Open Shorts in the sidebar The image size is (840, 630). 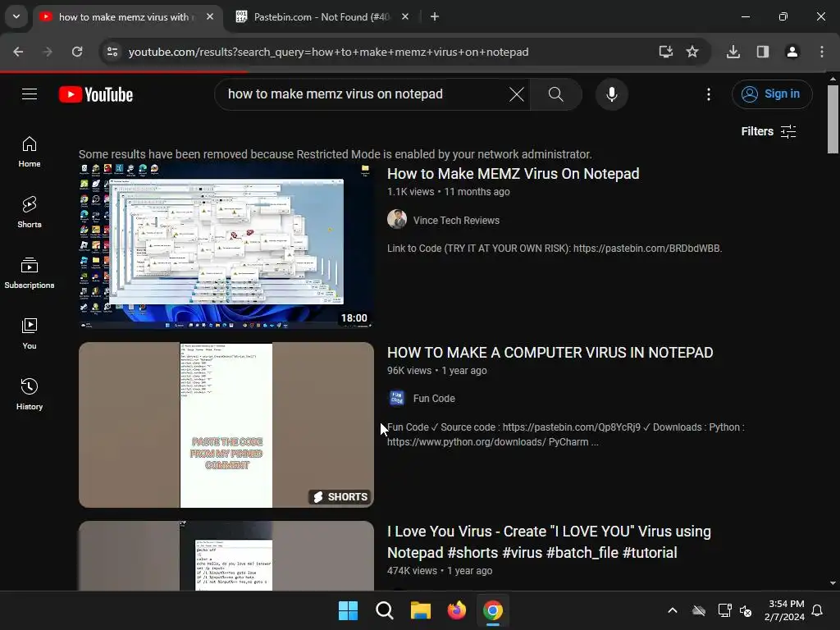(x=30, y=212)
